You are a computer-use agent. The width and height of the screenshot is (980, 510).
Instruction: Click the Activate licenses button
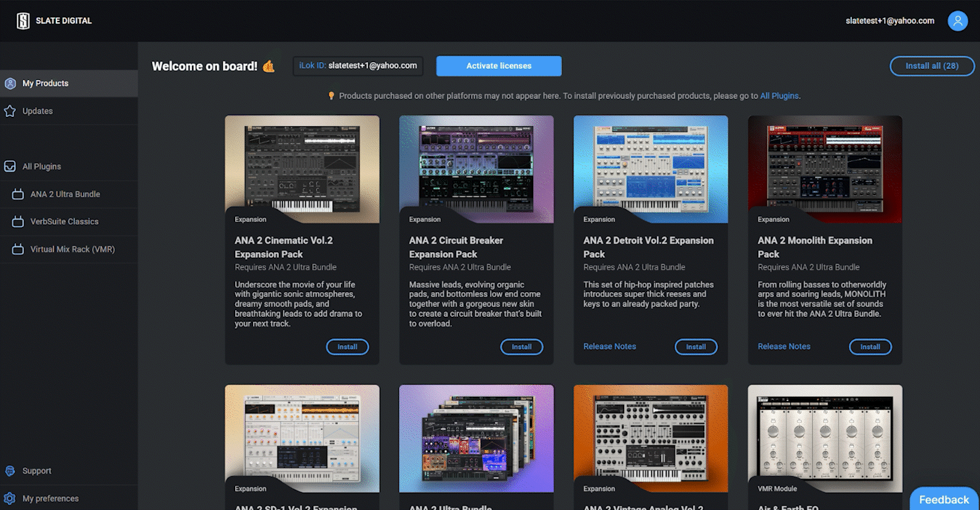click(499, 66)
